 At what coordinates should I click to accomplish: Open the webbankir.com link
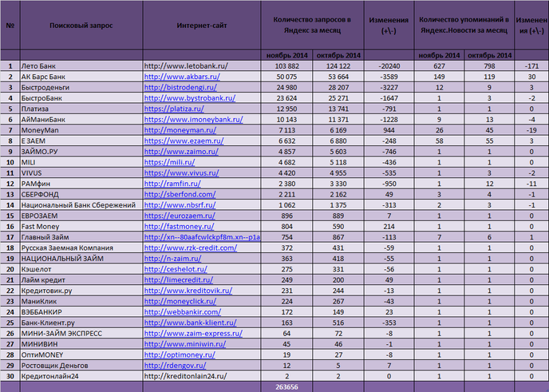[x=183, y=312]
